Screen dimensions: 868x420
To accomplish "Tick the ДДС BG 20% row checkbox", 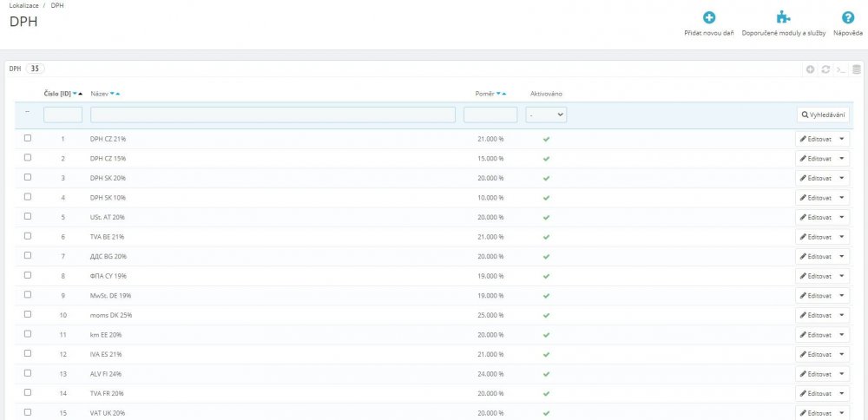I will tap(28, 255).
